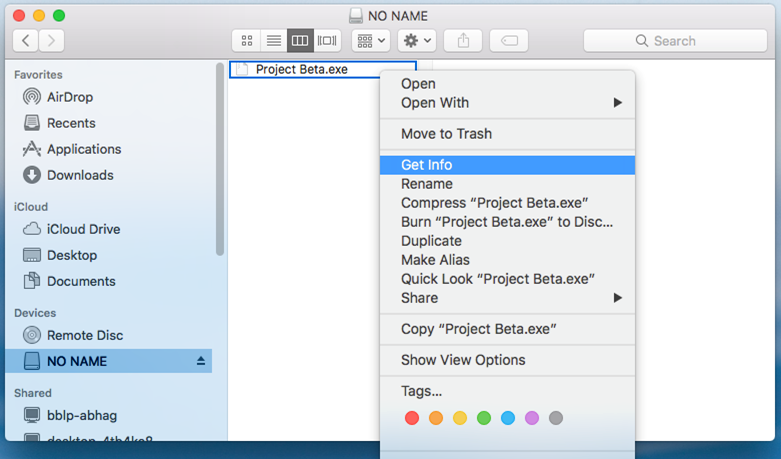
Task: Select the Project Beta.exe file
Action: 300,69
